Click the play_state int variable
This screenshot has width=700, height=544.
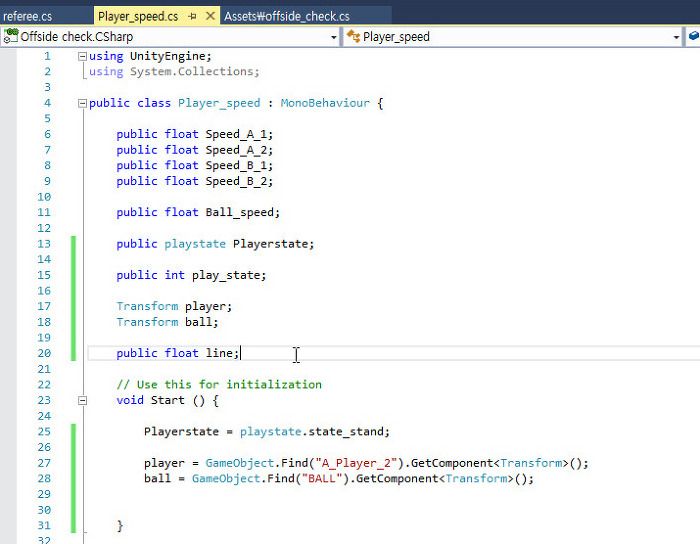click(x=226, y=275)
